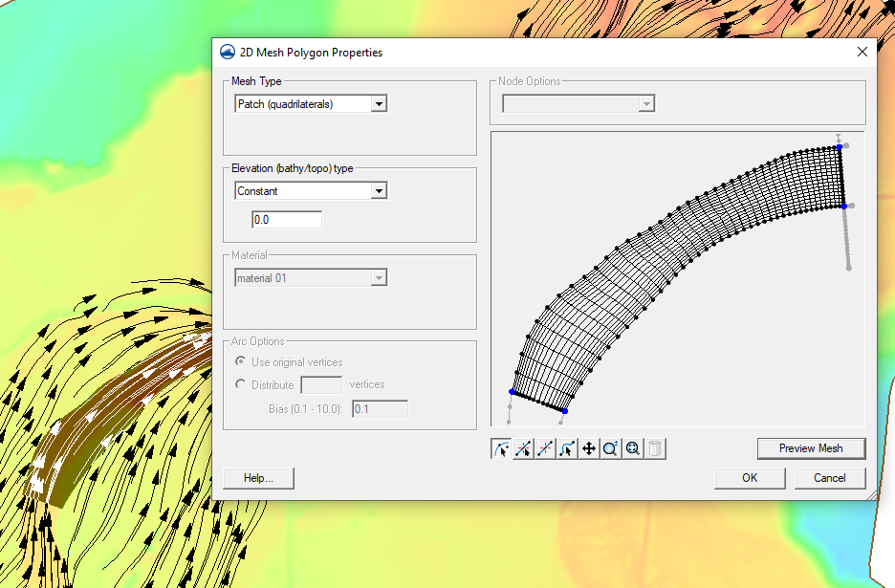Select the vertex selection tool
Screen dimensions: 895x588
[567, 447]
